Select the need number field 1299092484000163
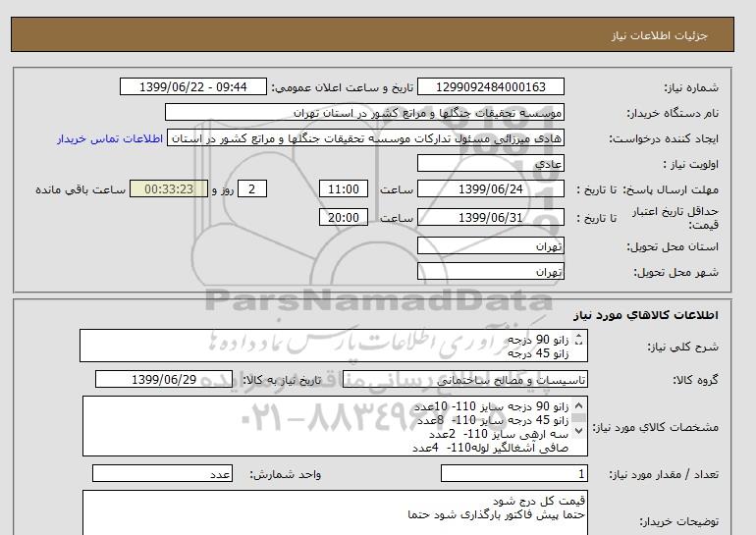756x535 pixels. point(490,86)
